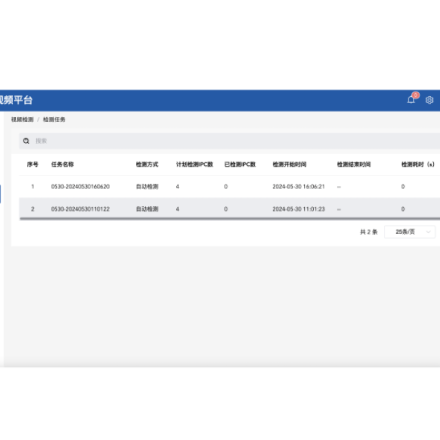Click the magnifier search icon
The height and width of the screenshot is (440, 440).
[x=26, y=141]
